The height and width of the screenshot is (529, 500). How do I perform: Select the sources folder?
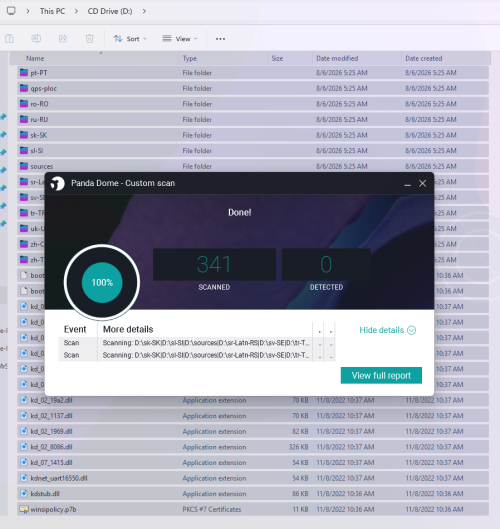coord(253,166)
